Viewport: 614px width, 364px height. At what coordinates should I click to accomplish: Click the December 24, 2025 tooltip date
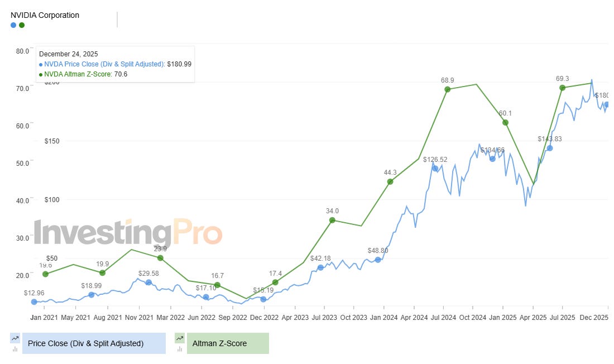69,54
